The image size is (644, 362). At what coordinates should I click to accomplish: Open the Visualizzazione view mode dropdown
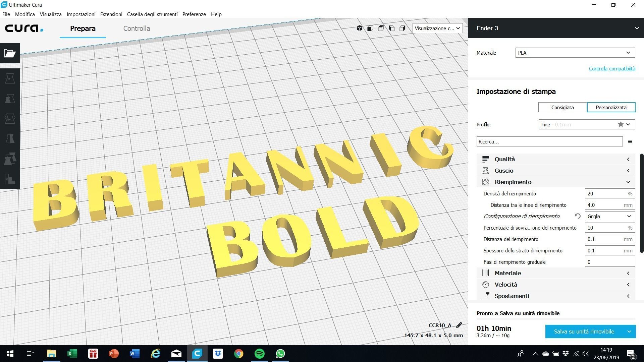pyautogui.click(x=437, y=28)
